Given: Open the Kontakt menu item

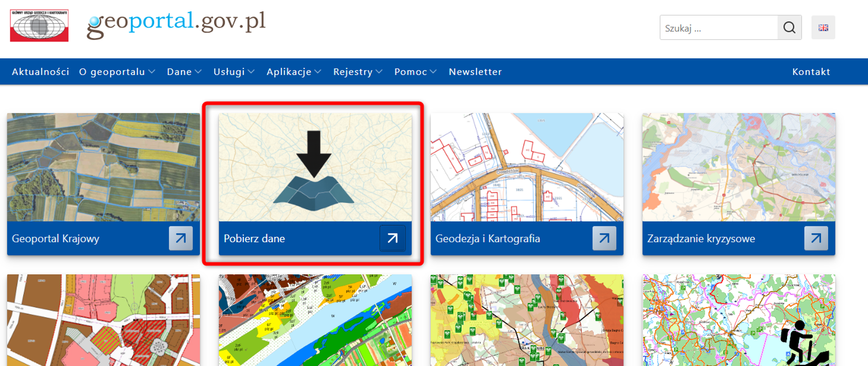Looking at the screenshot, I should tap(811, 71).
